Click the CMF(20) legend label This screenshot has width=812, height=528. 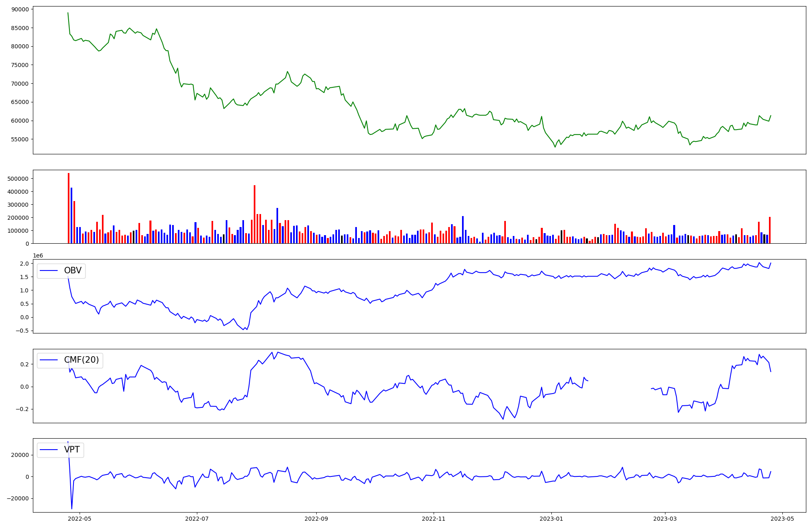pyautogui.click(x=82, y=360)
